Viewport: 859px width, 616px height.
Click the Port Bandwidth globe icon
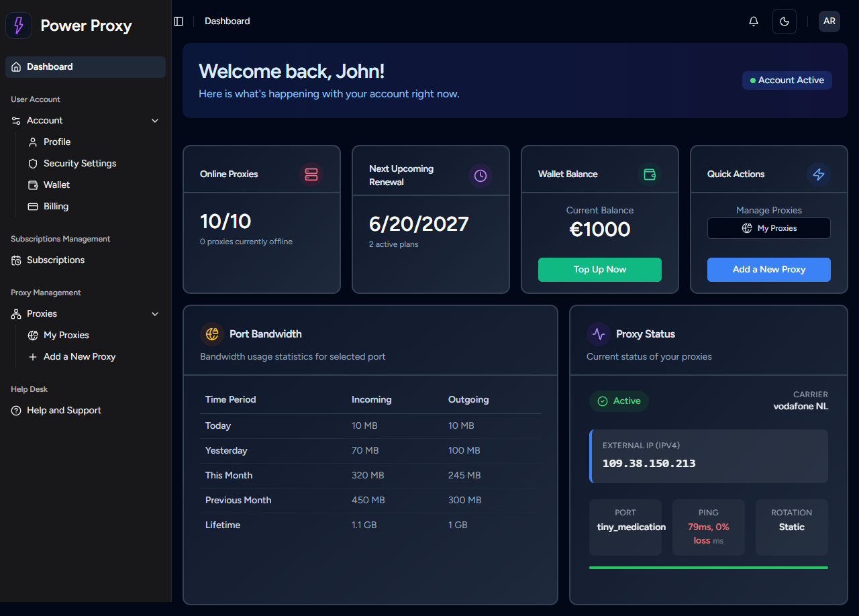point(212,334)
